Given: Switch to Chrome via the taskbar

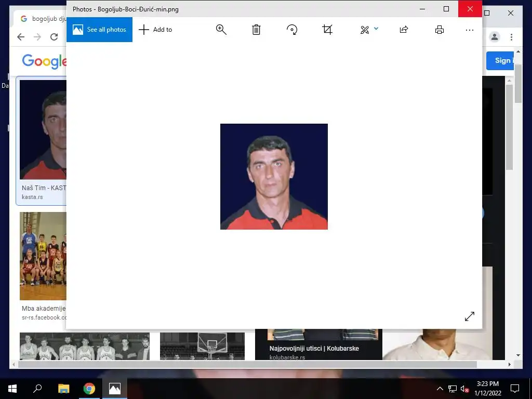Looking at the screenshot, I should coord(89,389).
